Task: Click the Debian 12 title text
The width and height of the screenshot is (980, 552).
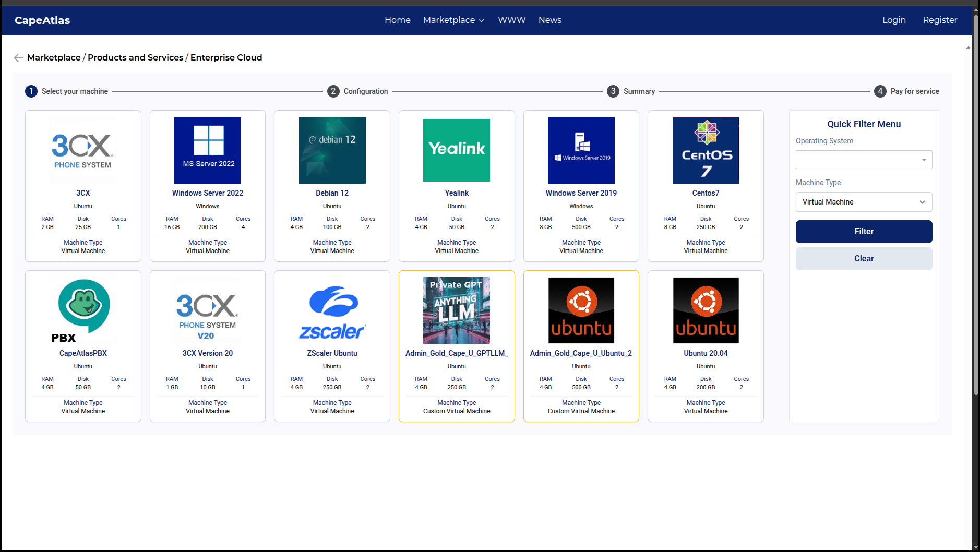Action: (332, 193)
